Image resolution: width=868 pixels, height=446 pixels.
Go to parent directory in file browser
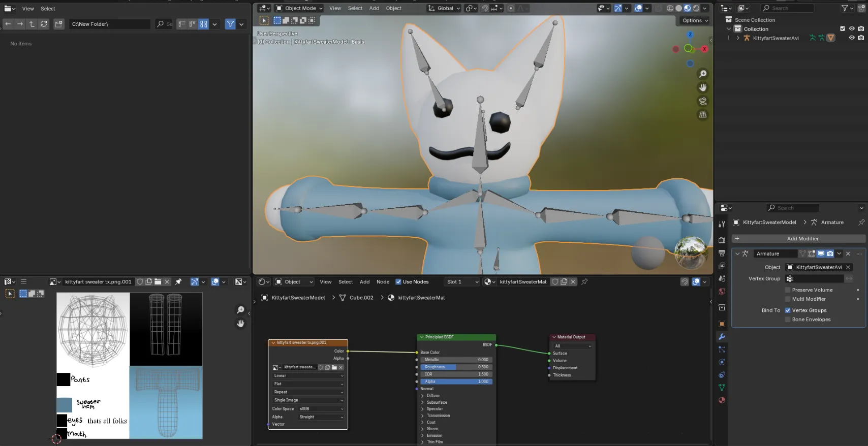point(32,24)
